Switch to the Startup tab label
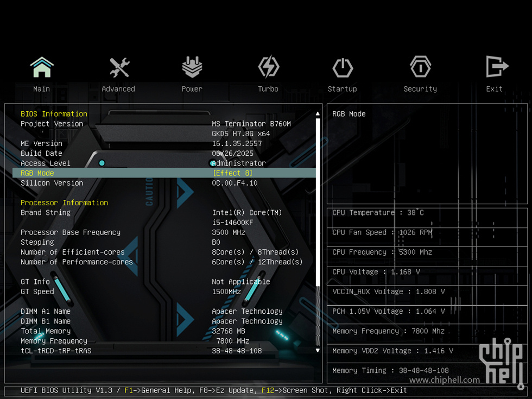The image size is (532, 399). [343, 89]
